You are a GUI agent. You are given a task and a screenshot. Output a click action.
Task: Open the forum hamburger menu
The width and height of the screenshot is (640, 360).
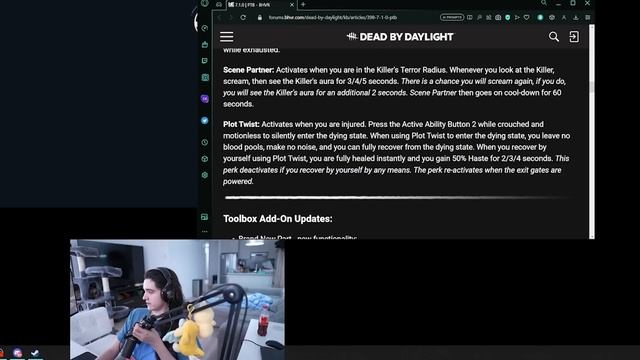tap(227, 37)
